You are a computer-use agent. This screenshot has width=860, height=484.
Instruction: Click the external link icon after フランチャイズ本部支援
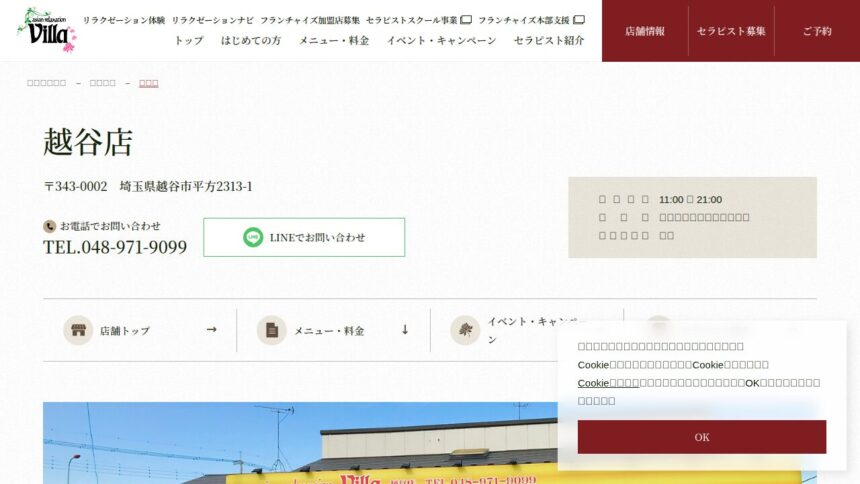click(x=579, y=20)
